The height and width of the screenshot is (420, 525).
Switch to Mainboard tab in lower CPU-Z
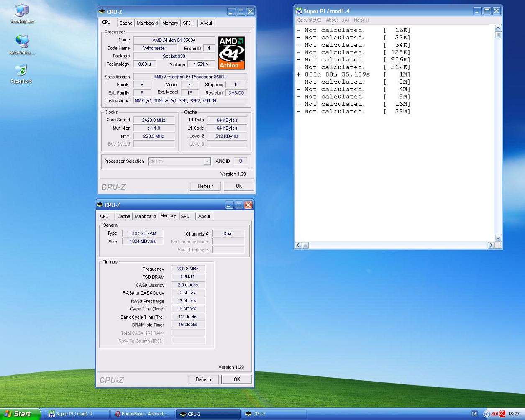coord(145,216)
